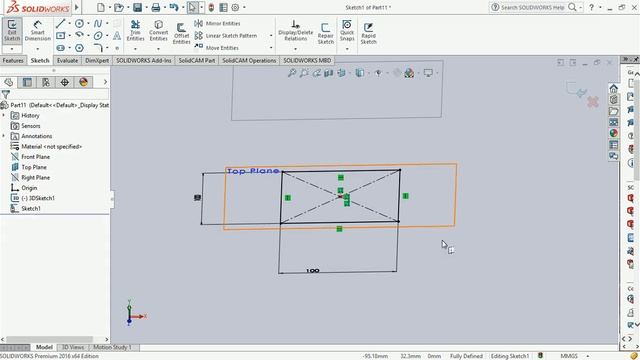Screen dimensions: 640x360
Task: Open dropdown arrow under Smart Dimension
Action: [38, 49]
